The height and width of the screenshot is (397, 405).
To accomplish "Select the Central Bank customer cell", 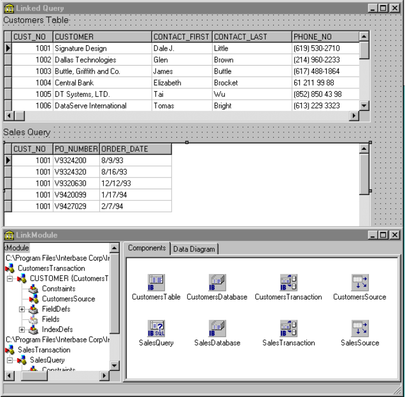I will pos(102,83).
